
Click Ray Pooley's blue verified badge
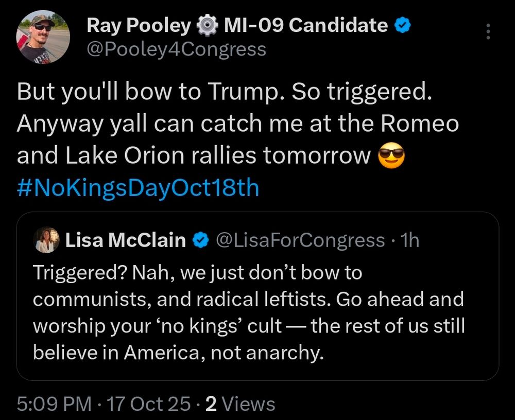coord(402,25)
